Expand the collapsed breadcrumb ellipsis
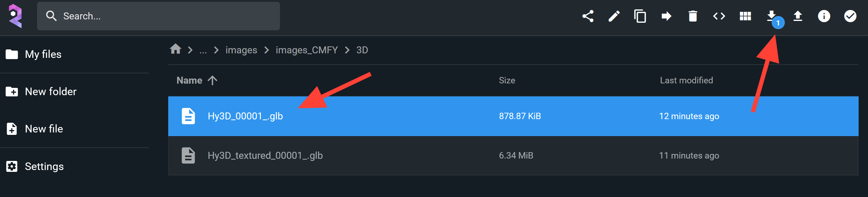 click(x=203, y=50)
